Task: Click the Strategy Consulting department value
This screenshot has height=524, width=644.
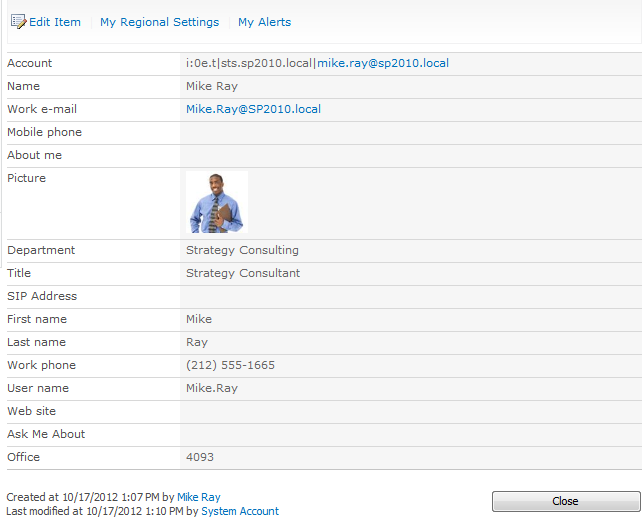Action: tap(242, 250)
